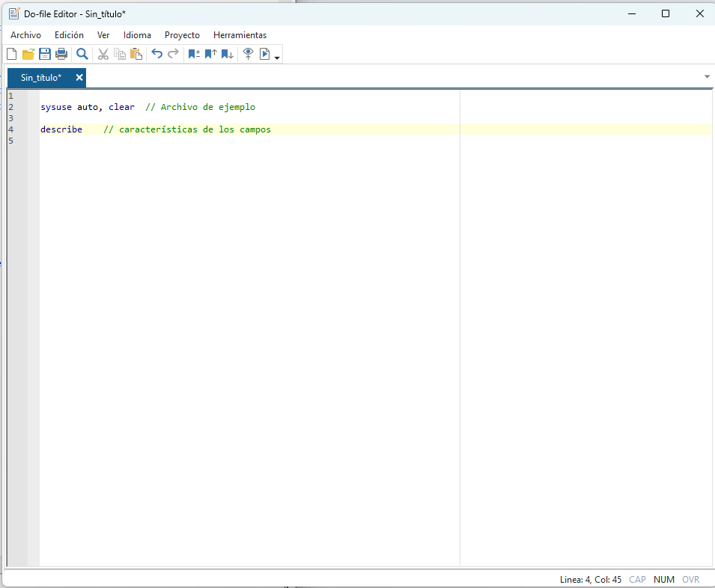Viewport: 715px width, 588px height.
Task: Run the do-file with execute button
Action: pos(264,54)
